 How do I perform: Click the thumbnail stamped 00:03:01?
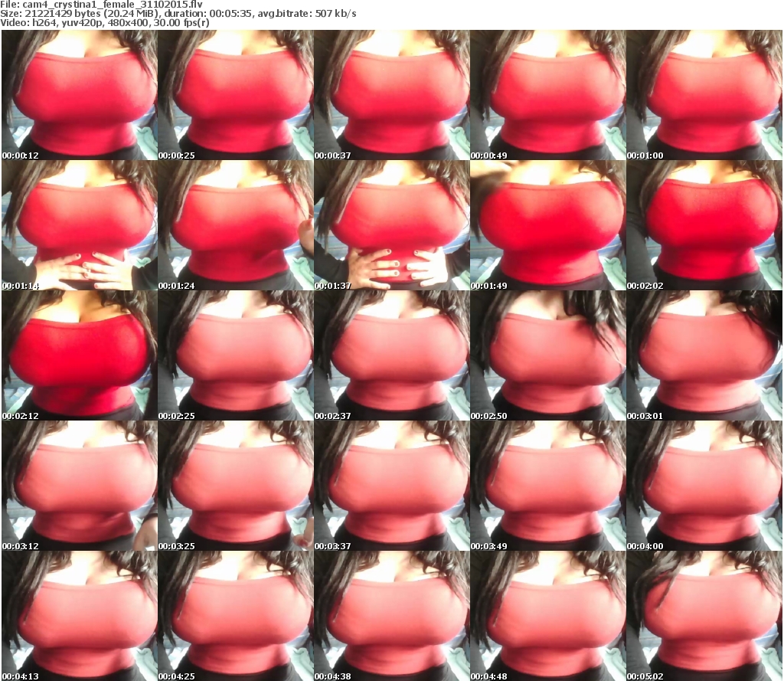[x=704, y=355]
